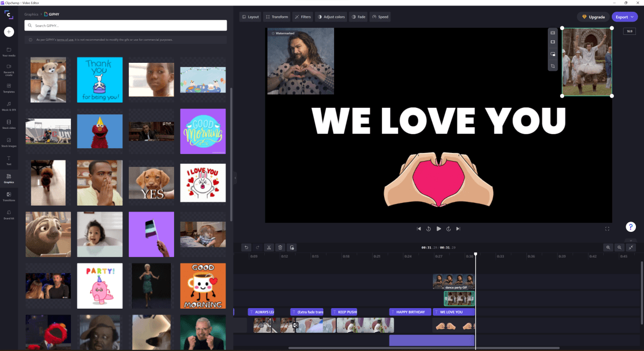644x351 pixels.
Task: Open the help question mark button
Action: pos(631,227)
